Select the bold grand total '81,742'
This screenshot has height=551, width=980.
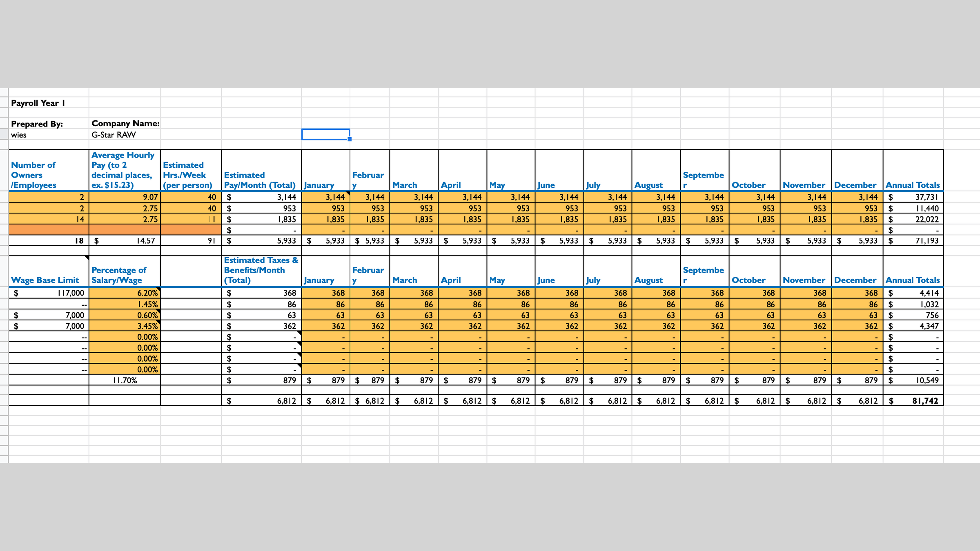(913, 401)
